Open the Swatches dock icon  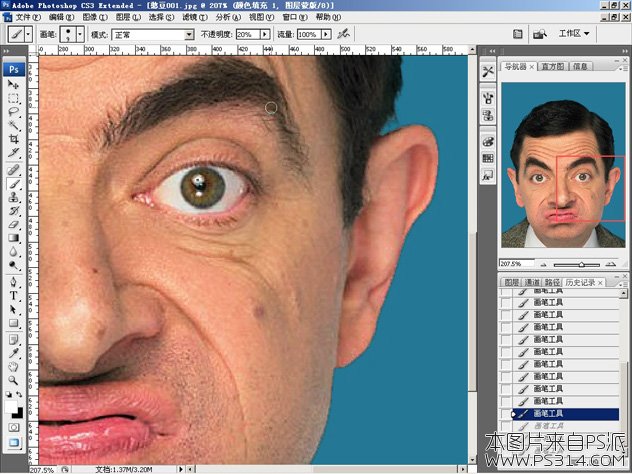[488, 158]
